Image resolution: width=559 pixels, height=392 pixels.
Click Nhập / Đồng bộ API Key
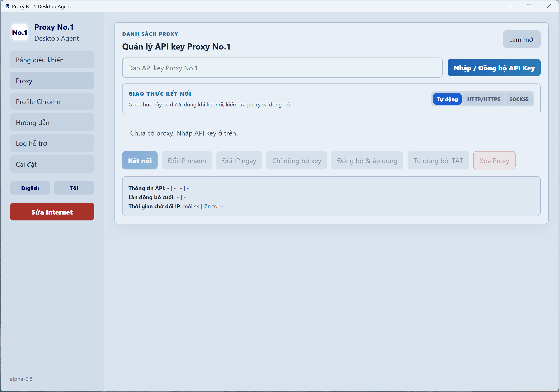494,68
